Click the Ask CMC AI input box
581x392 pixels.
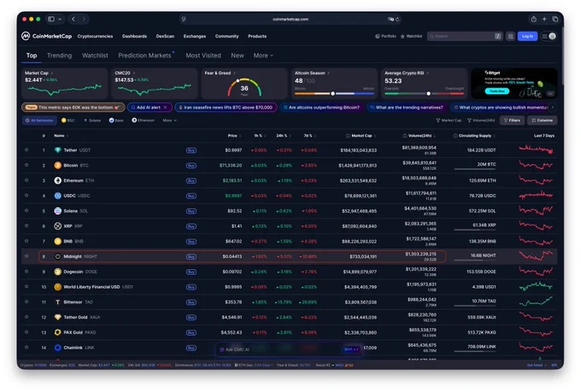coord(289,349)
